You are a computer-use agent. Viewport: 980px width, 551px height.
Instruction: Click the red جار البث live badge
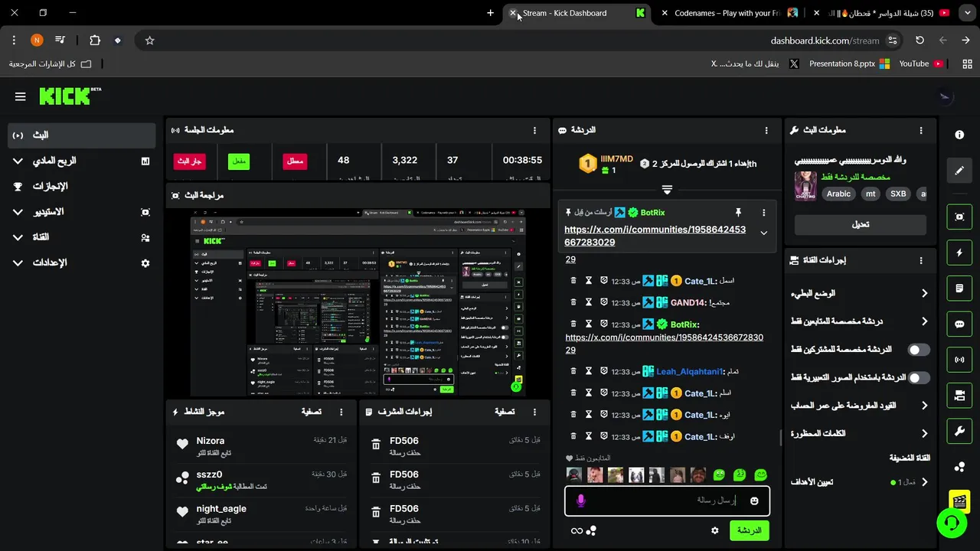[x=190, y=161]
